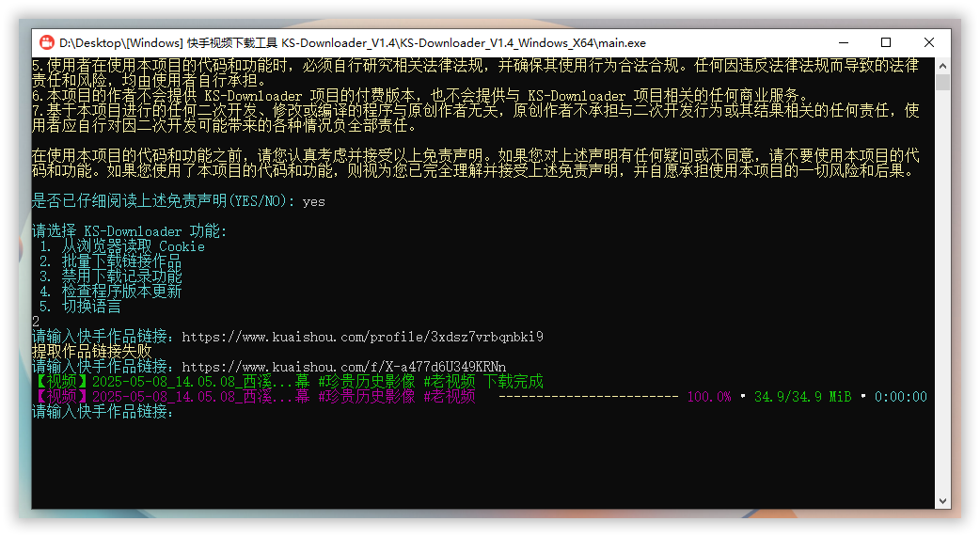Click option 4 检查程序版本更新
The height and width of the screenshot is (537, 980).
[x=110, y=292]
